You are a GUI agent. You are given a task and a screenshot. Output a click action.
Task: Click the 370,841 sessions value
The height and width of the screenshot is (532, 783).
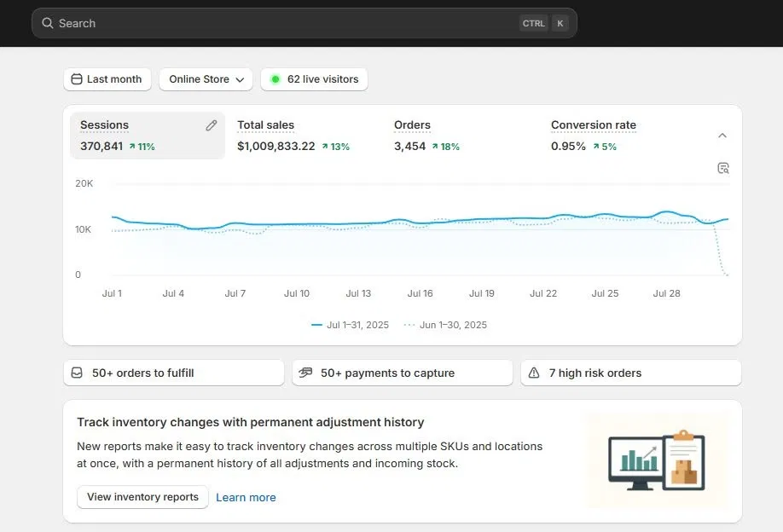(101, 147)
